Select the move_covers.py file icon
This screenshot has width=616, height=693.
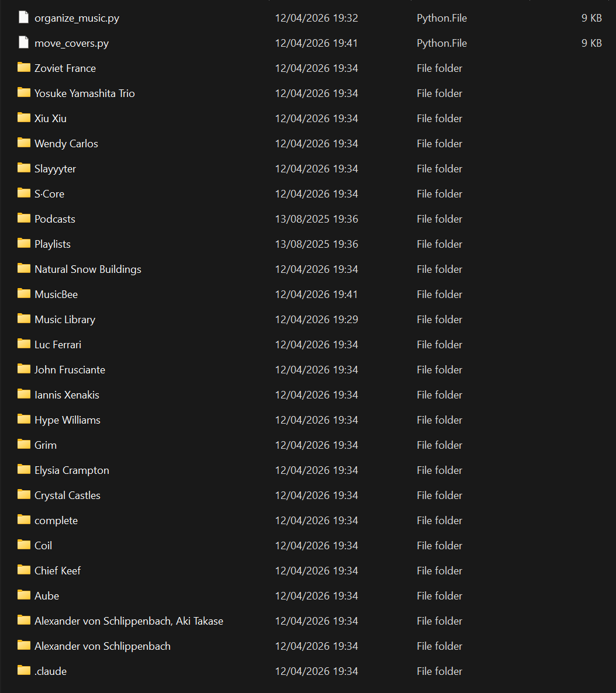click(24, 43)
